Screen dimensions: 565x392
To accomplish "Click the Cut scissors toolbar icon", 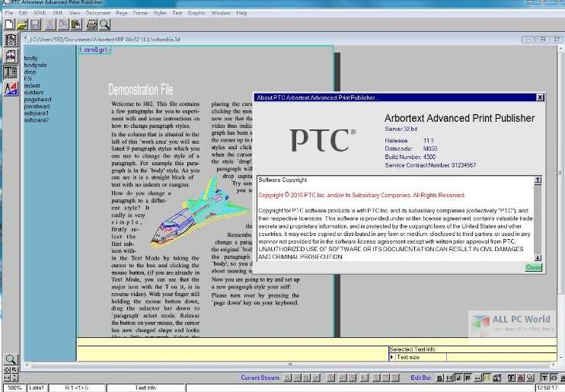I will 50,24.
